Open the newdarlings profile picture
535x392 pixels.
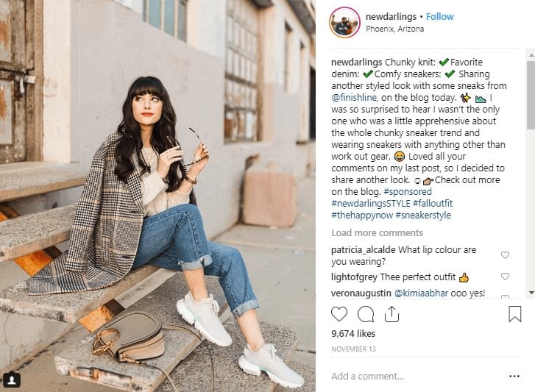[344, 22]
